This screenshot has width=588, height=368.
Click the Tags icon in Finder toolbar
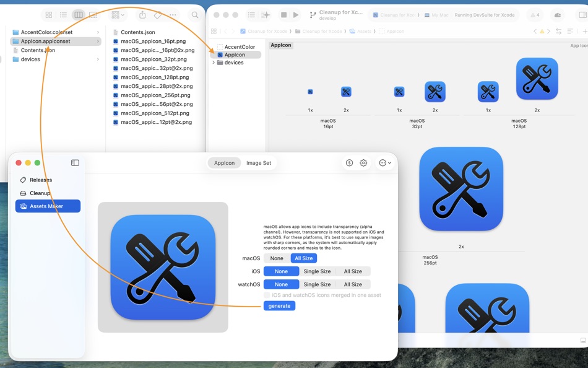pyautogui.click(x=159, y=15)
